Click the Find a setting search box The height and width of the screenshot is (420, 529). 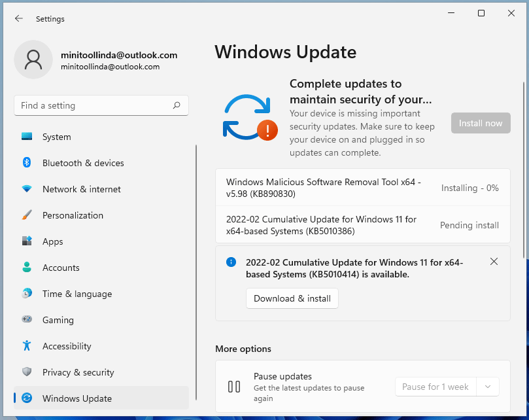(x=101, y=105)
